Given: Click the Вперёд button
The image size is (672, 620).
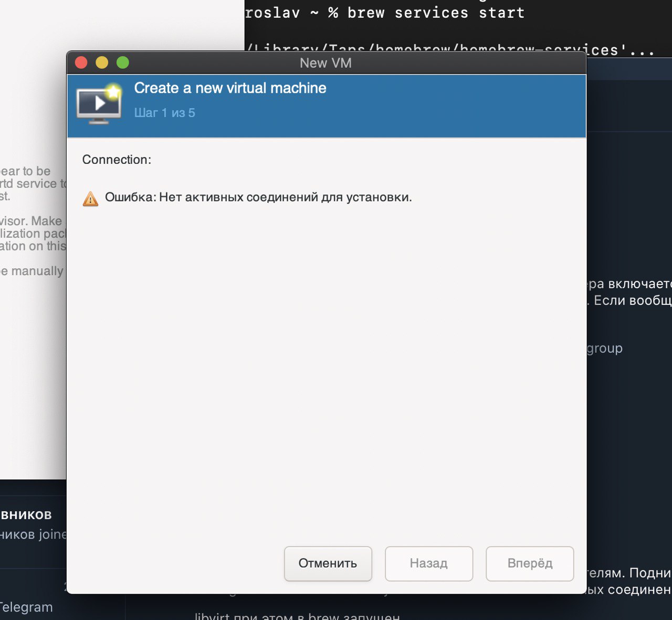Looking at the screenshot, I should [x=530, y=563].
